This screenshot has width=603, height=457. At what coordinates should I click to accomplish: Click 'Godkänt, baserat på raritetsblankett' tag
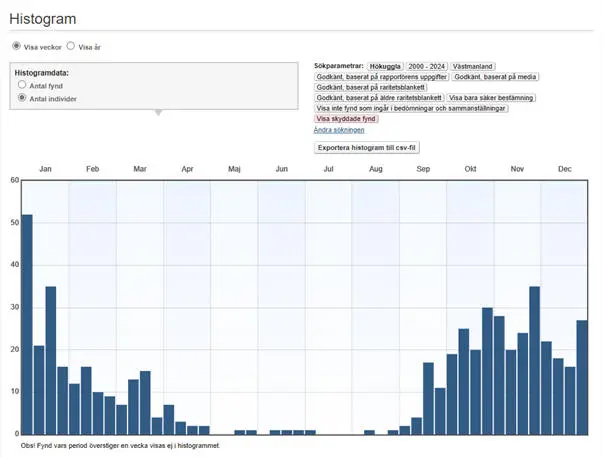371,87
